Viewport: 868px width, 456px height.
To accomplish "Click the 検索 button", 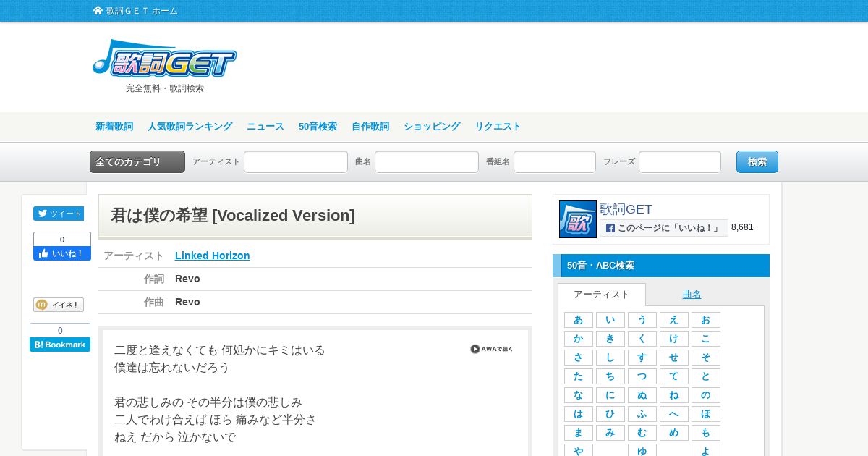I will (x=757, y=161).
